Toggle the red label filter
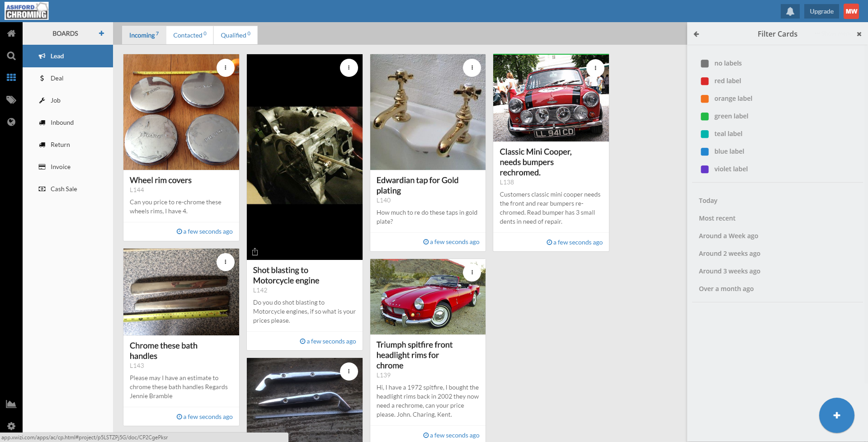This screenshot has width=868, height=442. pyautogui.click(x=704, y=81)
